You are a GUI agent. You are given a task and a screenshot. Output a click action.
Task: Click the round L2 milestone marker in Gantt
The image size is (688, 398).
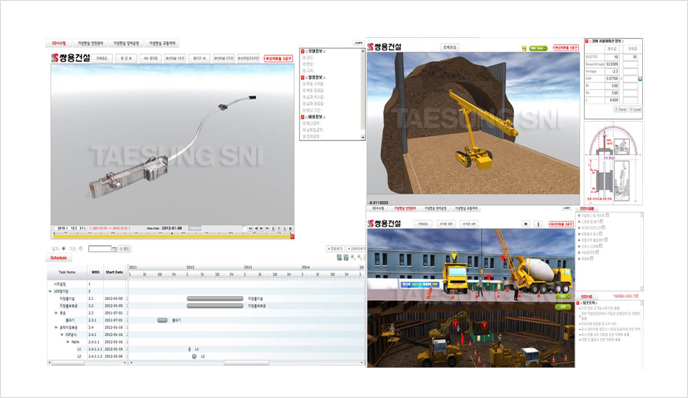click(x=194, y=356)
